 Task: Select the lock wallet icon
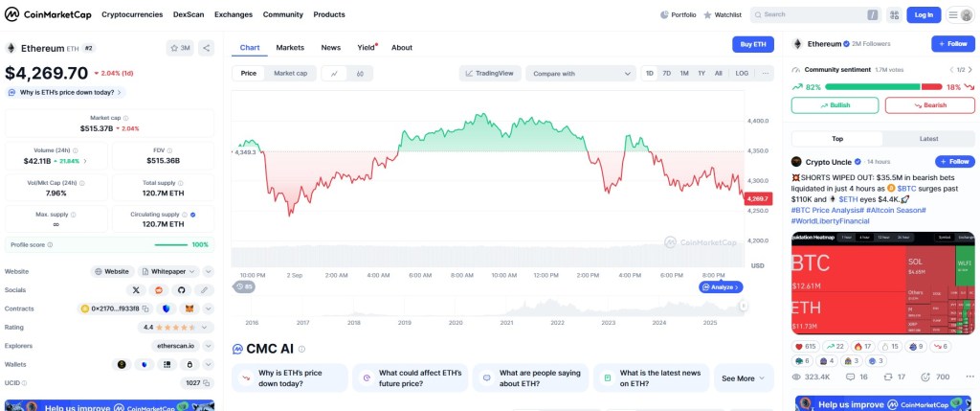pyautogui.click(x=189, y=364)
